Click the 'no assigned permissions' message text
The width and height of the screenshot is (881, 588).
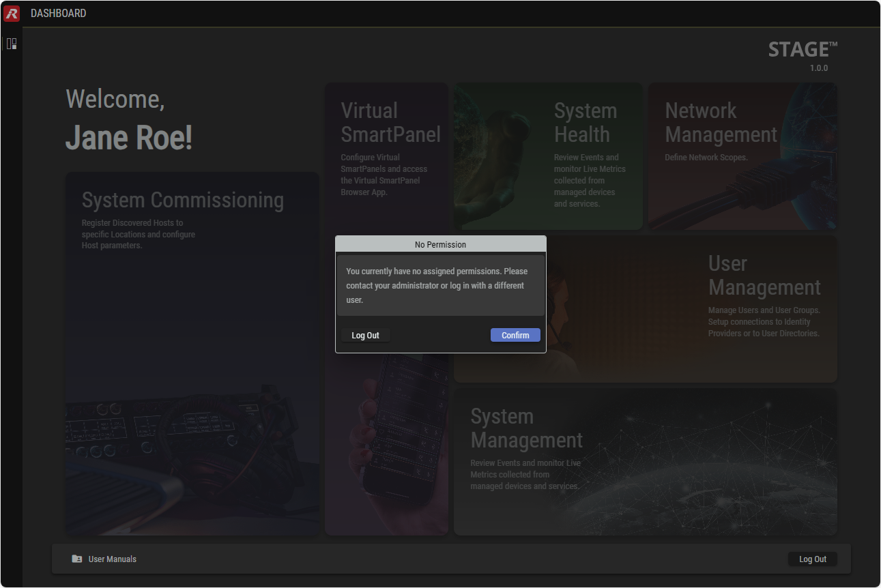click(x=437, y=285)
